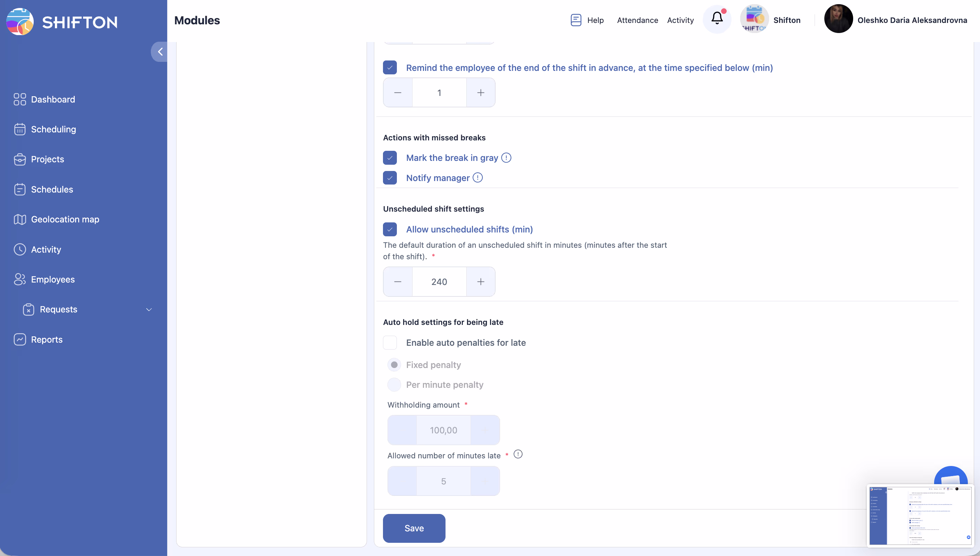Collapse the sidebar with arrow button
This screenshot has width=980, height=556.
tap(160, 51)
